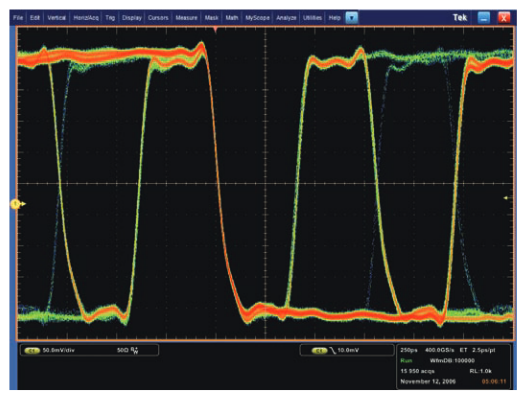Click the ET acquisition mode readout
Image resolution: width=523 pixels, height=397 pixels.
coord(463,350)
